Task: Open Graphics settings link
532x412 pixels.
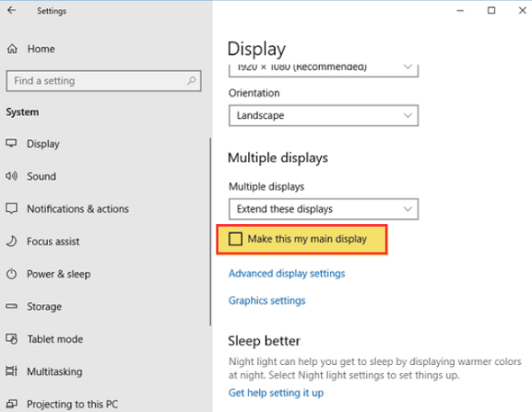Action: click(267, 300)
